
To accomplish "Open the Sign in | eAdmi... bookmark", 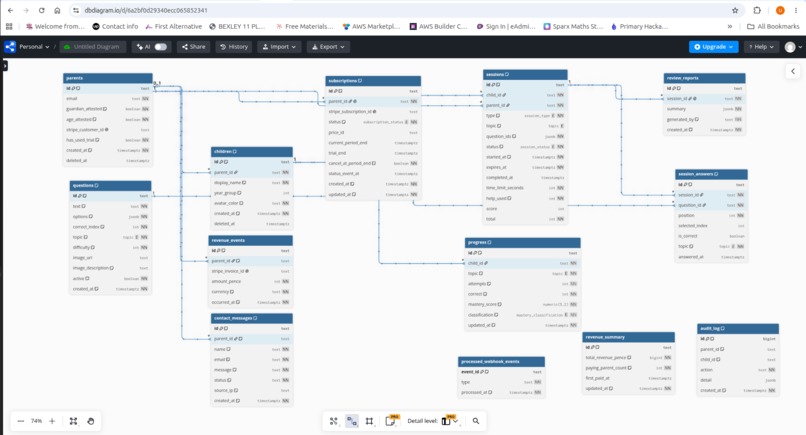I will tap(506, 26).
